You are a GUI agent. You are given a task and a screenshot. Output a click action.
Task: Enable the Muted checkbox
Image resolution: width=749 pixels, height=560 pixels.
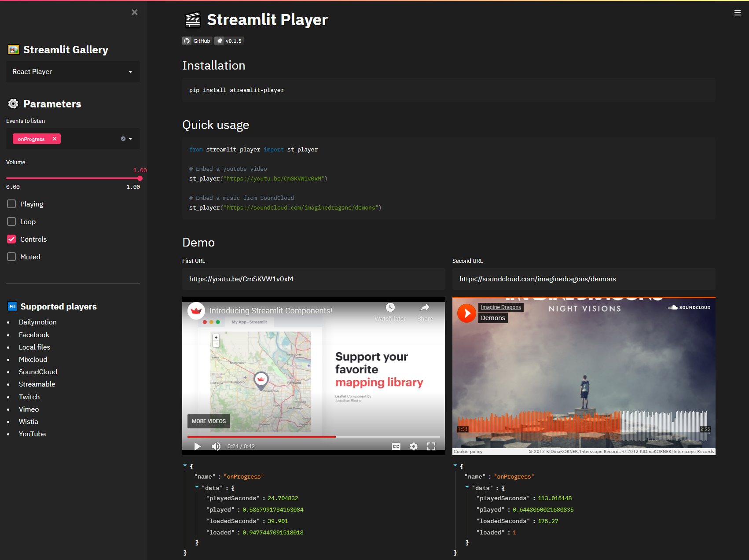pyautogui.click(x=11, y=257)
